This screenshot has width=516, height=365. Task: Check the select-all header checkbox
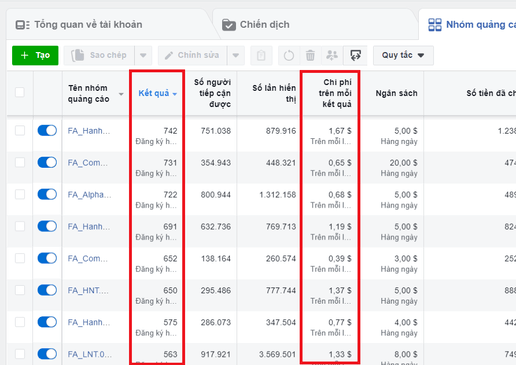(20, 92)
